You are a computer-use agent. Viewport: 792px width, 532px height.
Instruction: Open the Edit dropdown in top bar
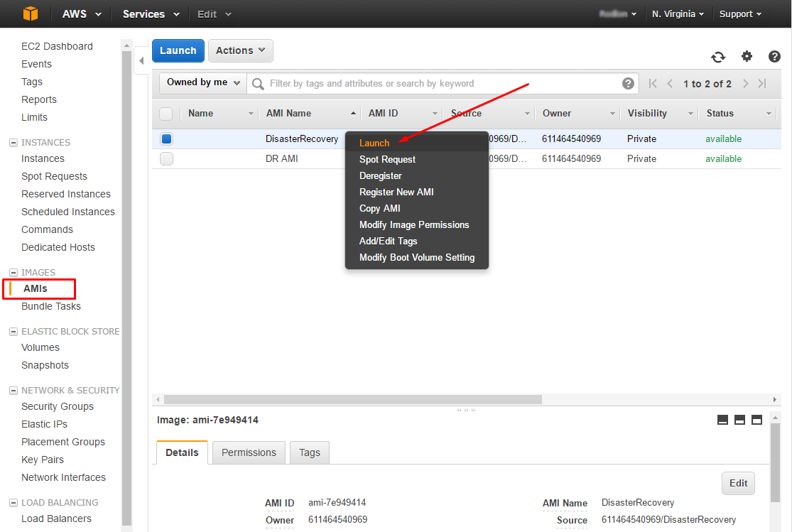(x=215, y=14)
